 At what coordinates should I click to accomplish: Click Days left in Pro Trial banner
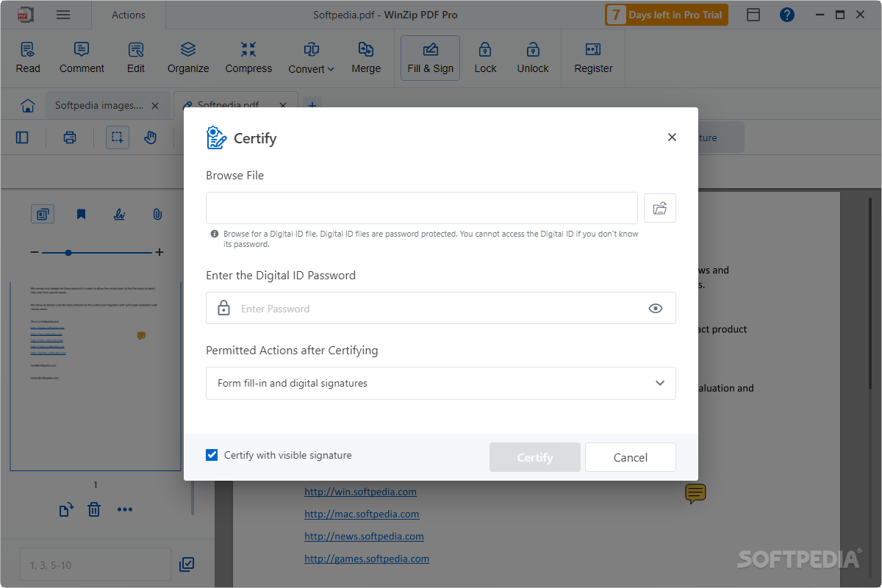pyautogui.click(x=667, y=15)
